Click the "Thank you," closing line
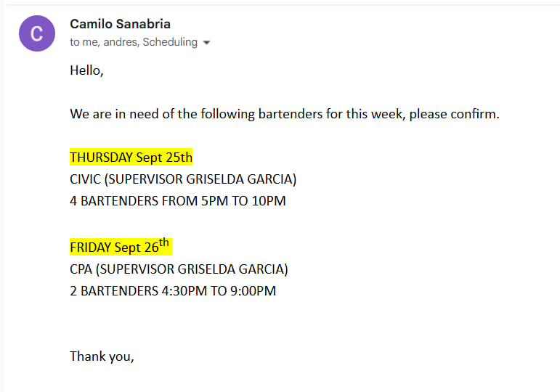560x392 pixels. (102, 356)
